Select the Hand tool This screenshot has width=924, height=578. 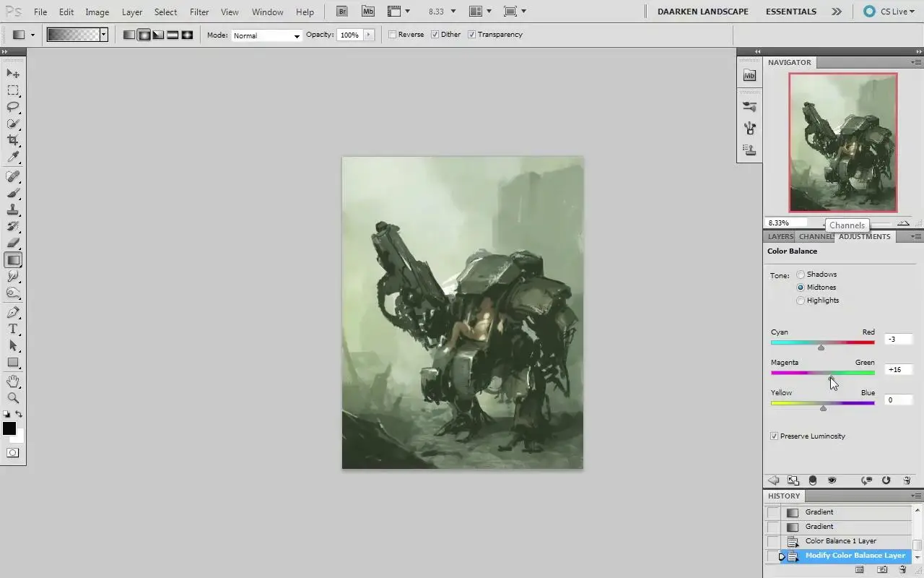(13, 381)
